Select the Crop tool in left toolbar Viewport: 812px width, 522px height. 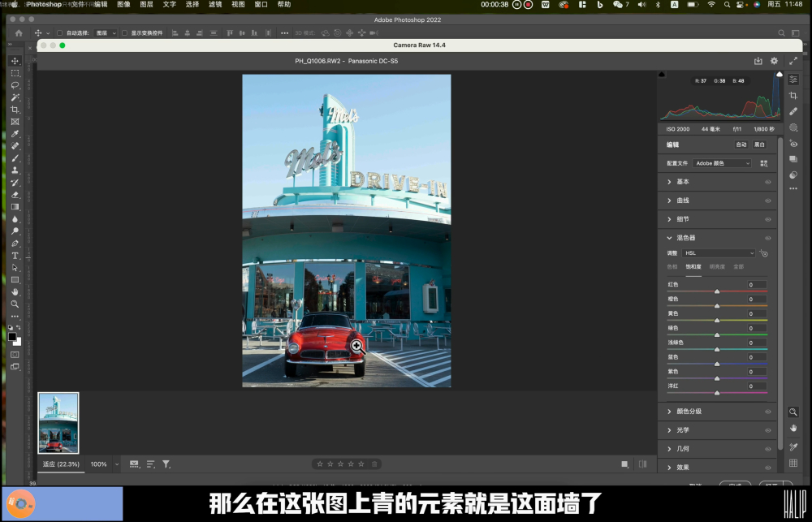pyautogui.click(x=15, y=110)
